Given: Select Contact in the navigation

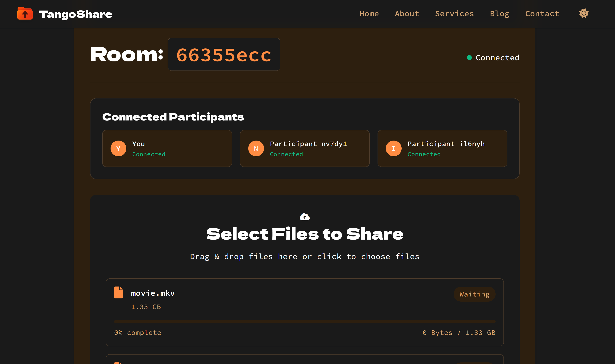Looking at the screenshot, I should [x=542, y=14].
